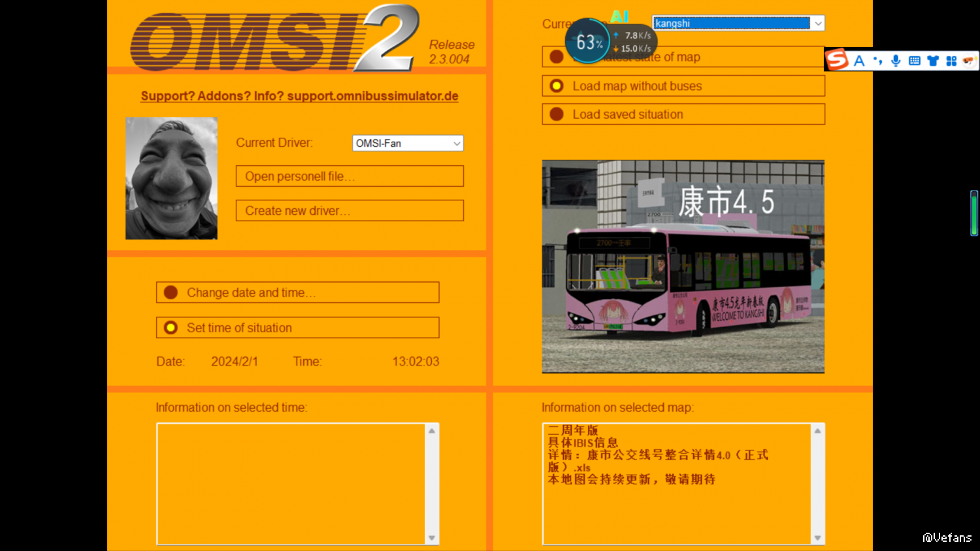Screen dimensions: 980x551
Task: Open the kangshi map dropdown arrow
Action: click(x=818, y=24)
